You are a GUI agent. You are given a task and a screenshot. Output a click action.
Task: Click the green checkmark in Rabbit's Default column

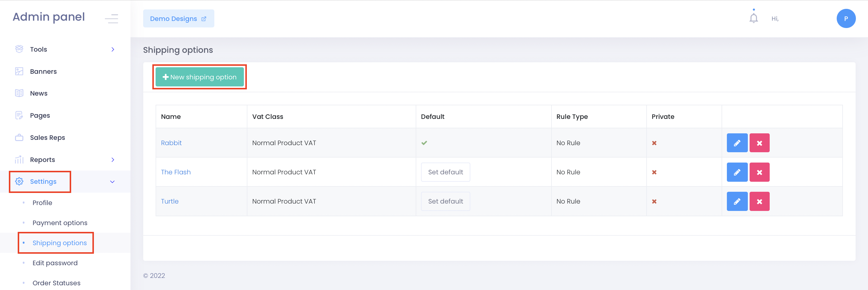tap(425, 142)
